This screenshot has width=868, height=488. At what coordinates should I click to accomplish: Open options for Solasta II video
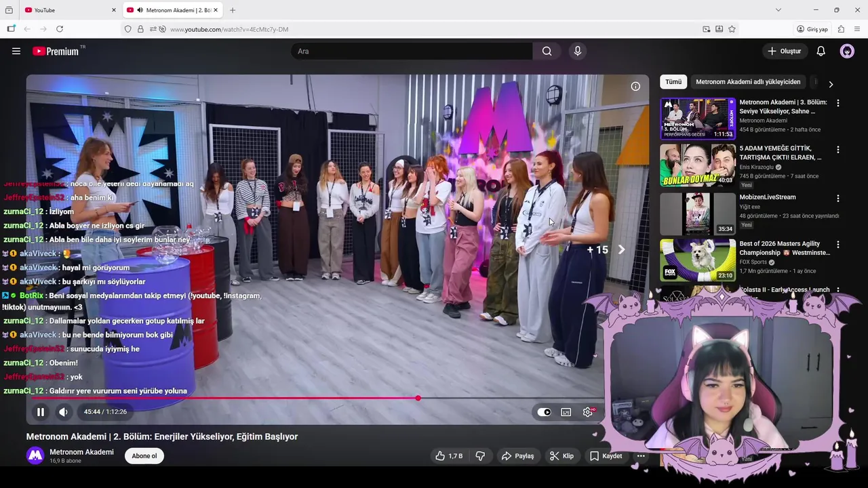click(838, 290)
